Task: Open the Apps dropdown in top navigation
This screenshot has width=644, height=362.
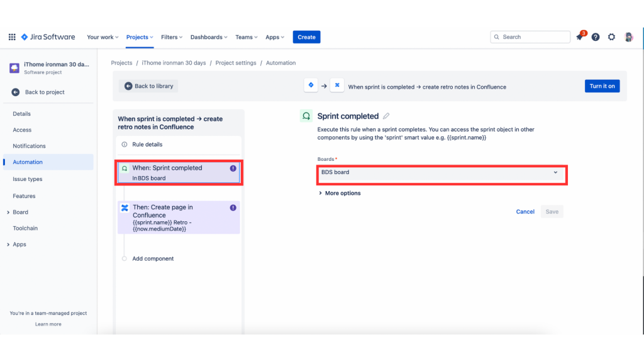Action: pos(275,37)
